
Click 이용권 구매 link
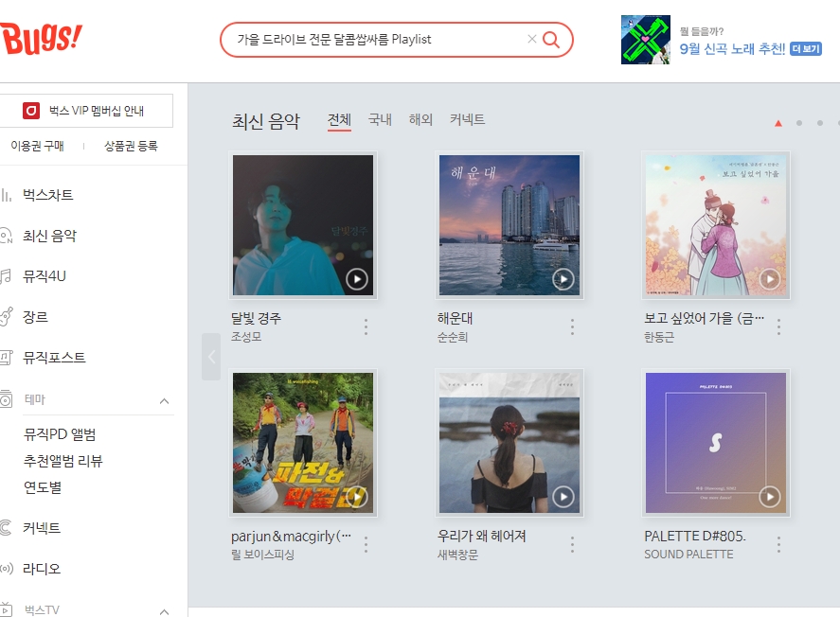(37, 146)
